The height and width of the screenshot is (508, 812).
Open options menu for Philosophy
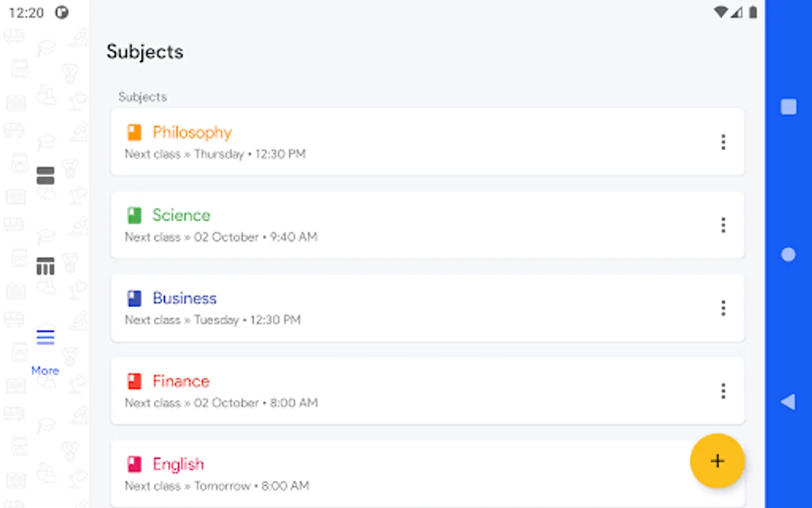723,142
